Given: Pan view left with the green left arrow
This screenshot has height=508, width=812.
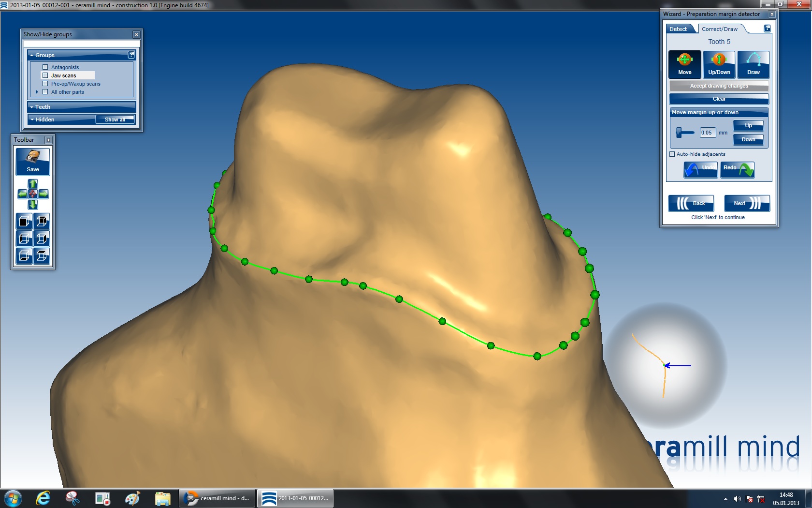Looking at the screenshot, I should coord(23,194).
